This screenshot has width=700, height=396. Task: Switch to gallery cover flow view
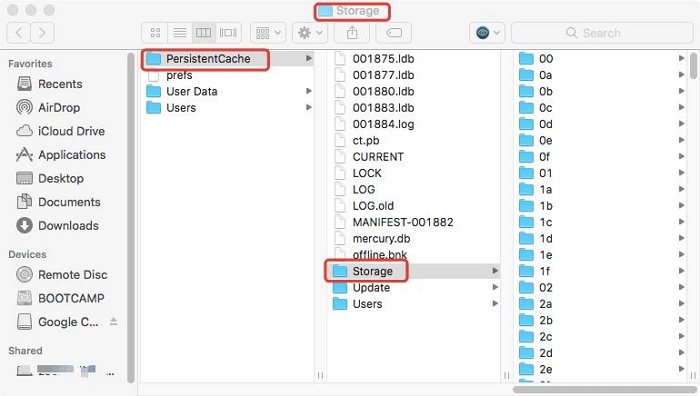[228, 33]
